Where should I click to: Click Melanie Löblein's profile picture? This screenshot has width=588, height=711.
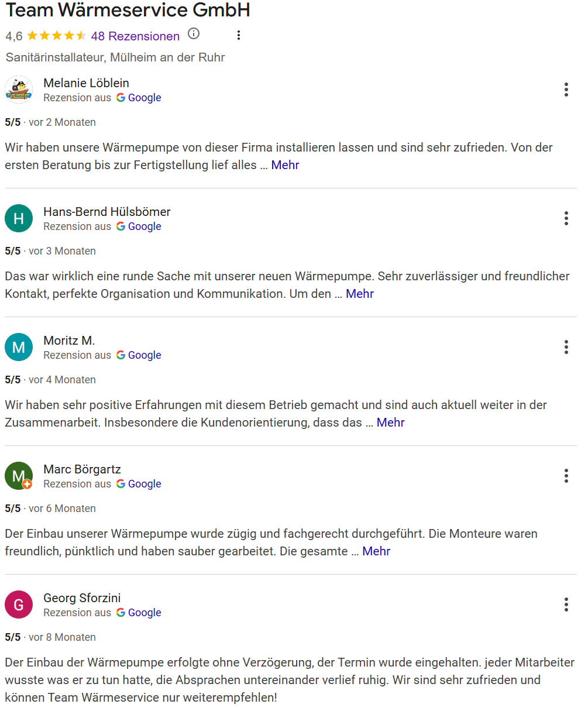(19, 90)
